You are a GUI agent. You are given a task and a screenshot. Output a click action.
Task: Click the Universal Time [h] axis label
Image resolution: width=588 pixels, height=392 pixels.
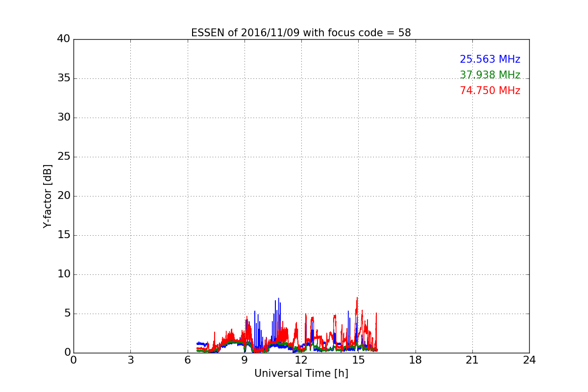point(301,373)
